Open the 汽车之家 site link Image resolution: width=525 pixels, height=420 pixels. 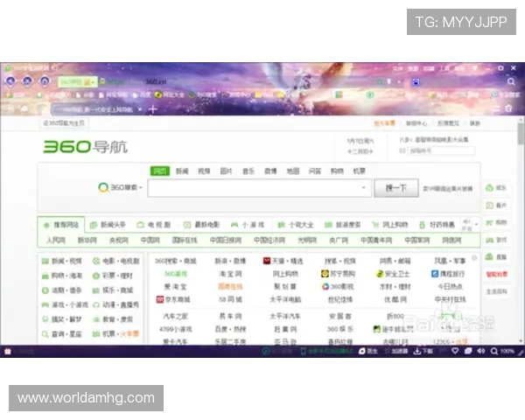[176, 316]
